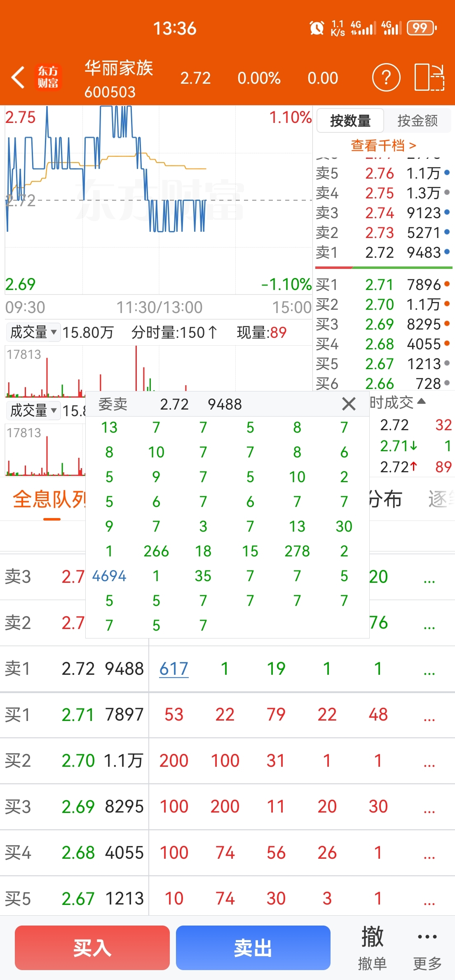
Task: Tap the 撤单 cancel order icon
Action: (x=372, y=948)
